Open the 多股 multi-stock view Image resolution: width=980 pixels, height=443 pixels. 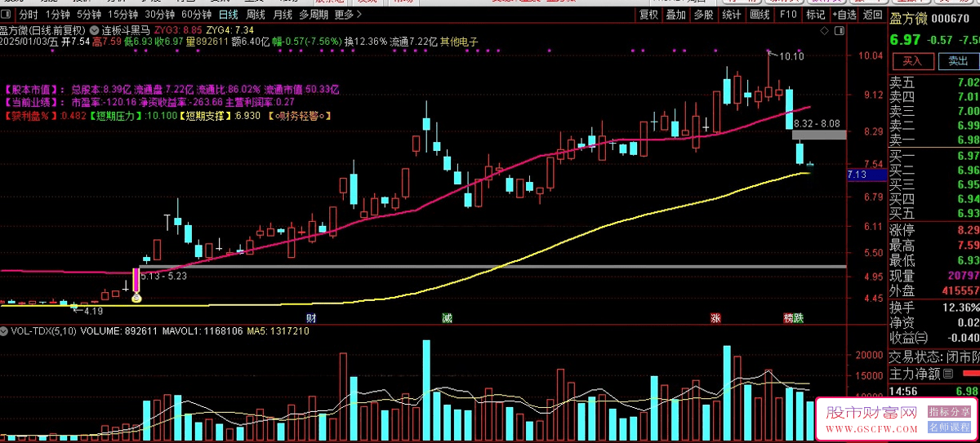pyautogui.click(x=702, y=15)
